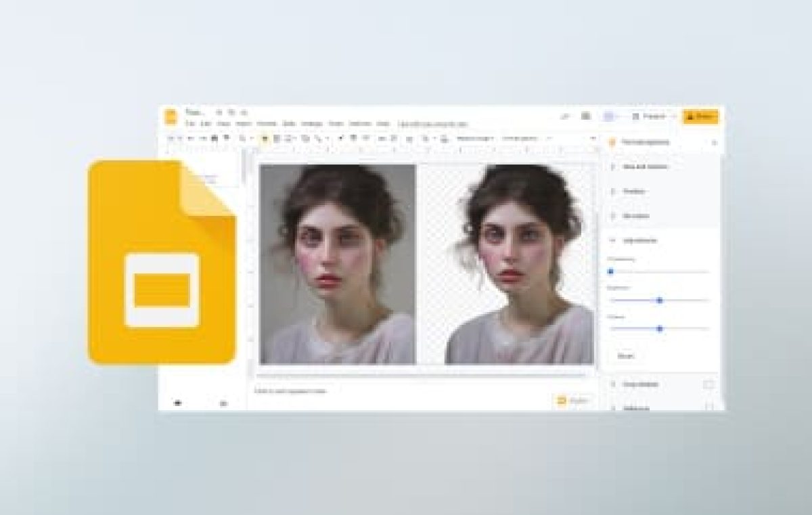Click the Format options toolbar button
This screenshot has width=812, height=515.
[520, 138]
